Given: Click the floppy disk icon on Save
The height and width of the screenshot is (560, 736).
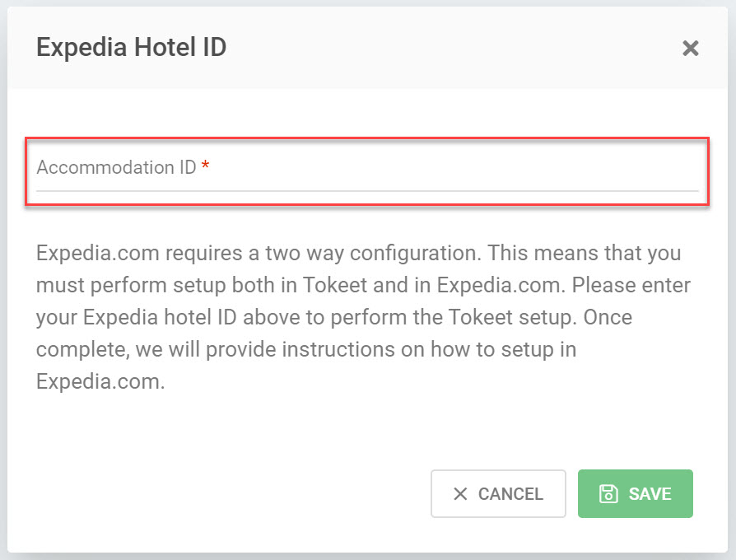Looking at the screenshot, I should pos(608,494).
